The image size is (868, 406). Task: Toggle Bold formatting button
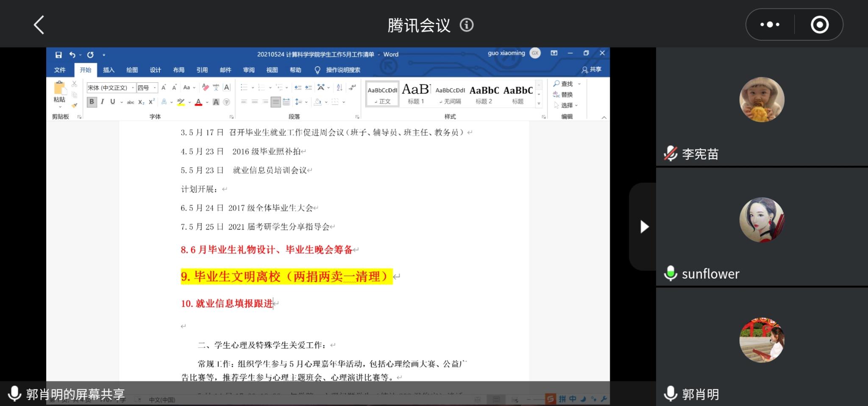[91, 102]
